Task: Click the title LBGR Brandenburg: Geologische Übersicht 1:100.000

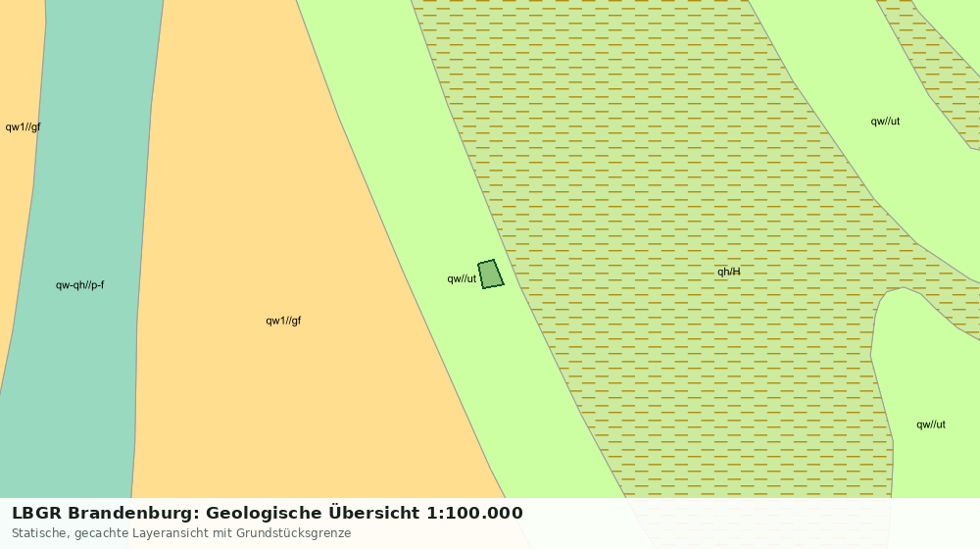Action: 268,513
